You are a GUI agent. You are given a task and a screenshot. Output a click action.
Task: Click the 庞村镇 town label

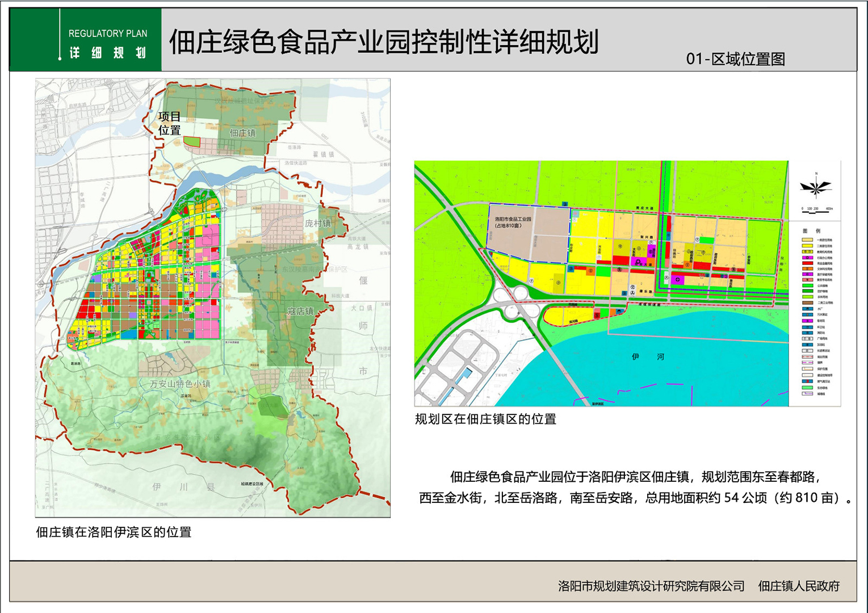[x=318, y=223]
